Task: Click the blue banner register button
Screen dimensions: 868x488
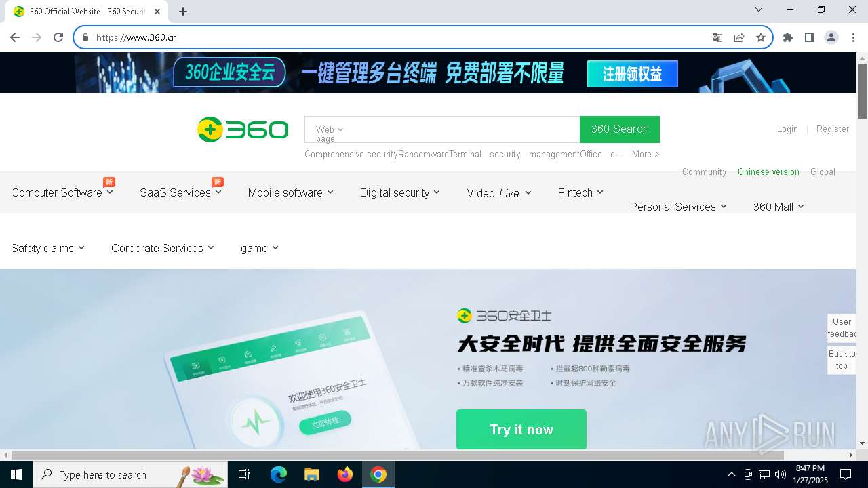Action: click(x=633, y=74)
